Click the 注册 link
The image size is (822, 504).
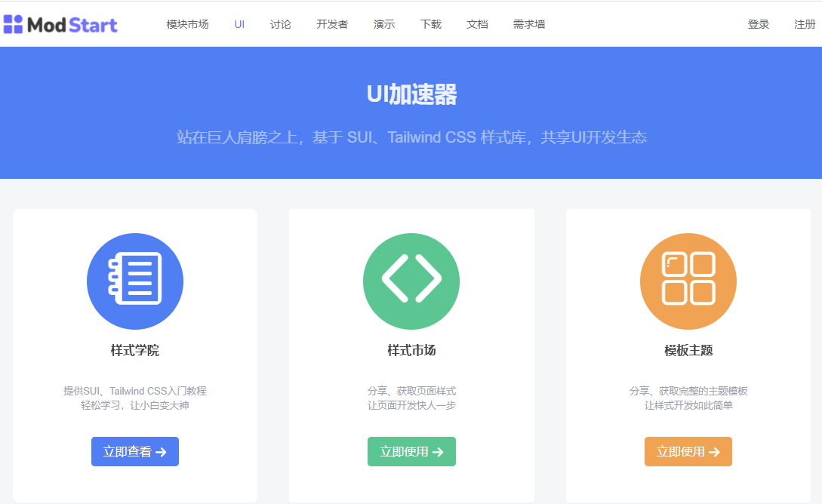[804, 23]
